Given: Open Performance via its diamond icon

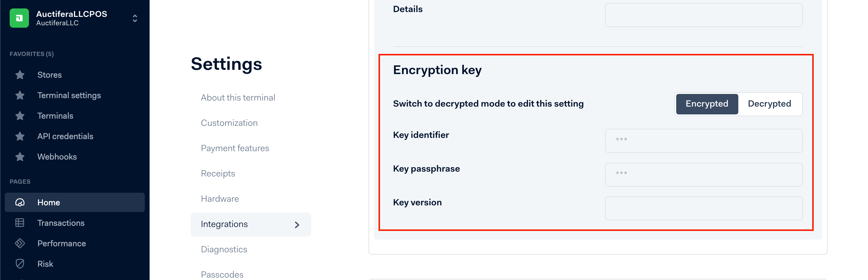Looking at the screenshot, I should [x=20, y=243].
